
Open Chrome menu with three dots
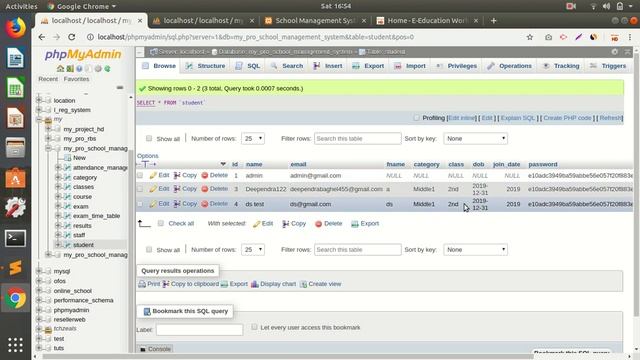click(630, 37)
